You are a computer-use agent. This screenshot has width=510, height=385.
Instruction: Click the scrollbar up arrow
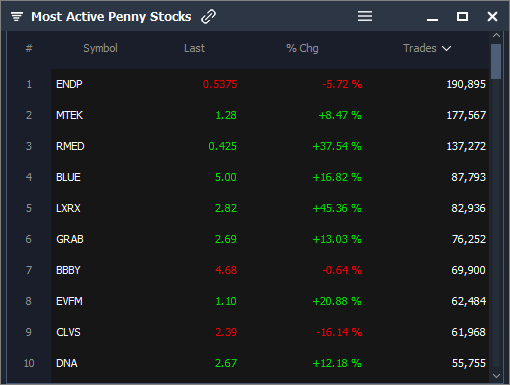click(x=496, y=35)
